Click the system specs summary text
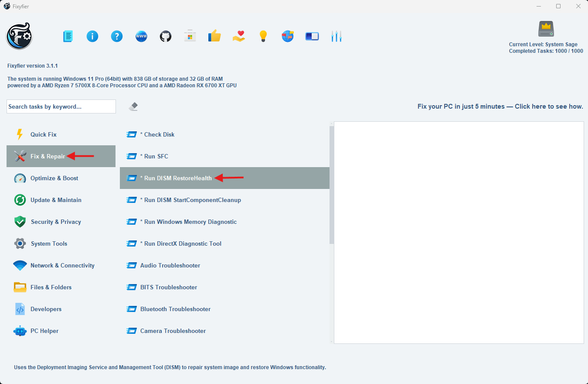The image size is (588, 384). [x=122, y=82]
